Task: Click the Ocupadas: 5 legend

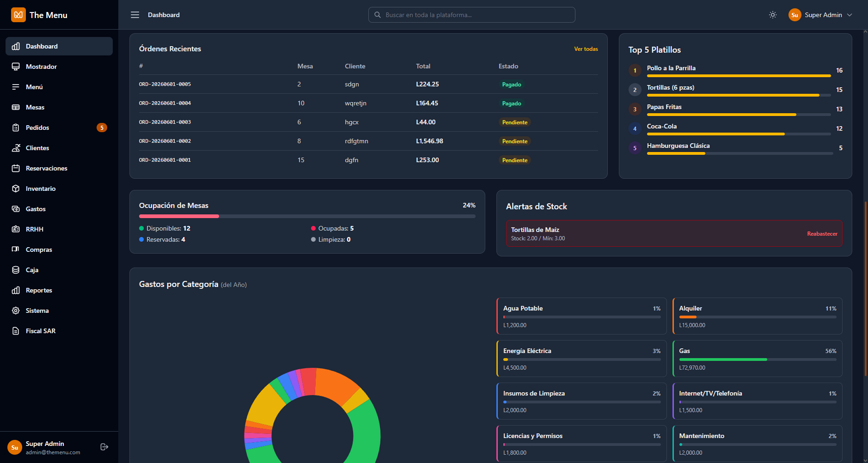Action: tap(332, 228)
